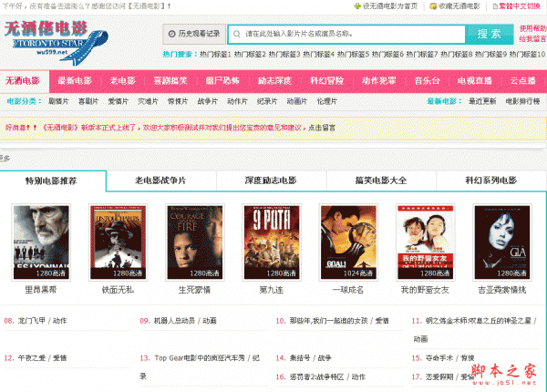Screen dimensions: 547x392
Task: Open the 动作犯罪 nav item
Action: (x=379, y=81)
